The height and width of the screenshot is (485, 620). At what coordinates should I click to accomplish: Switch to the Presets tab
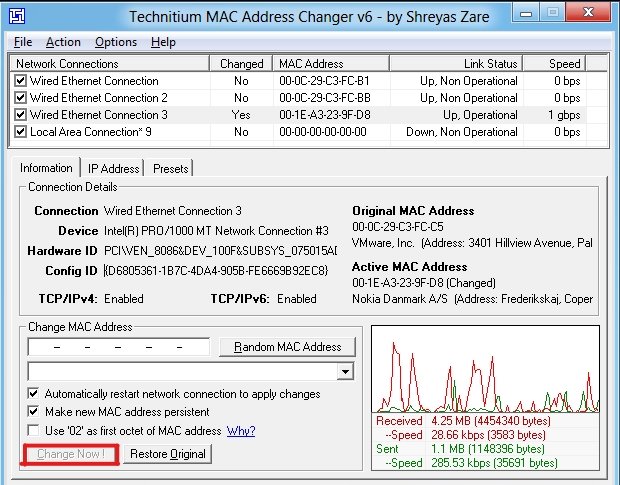[x=170, y=169]
